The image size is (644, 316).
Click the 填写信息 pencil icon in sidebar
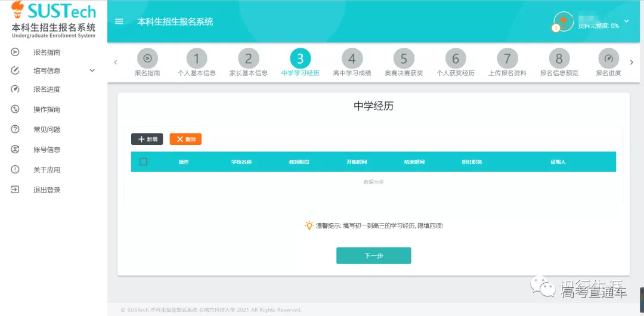point(15,70)
